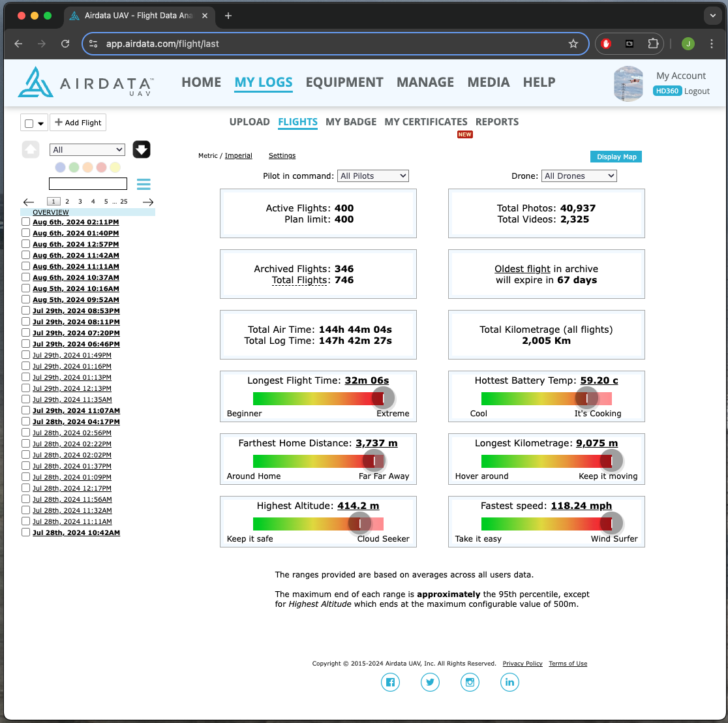
Task: Go to next page arrow in flight list
Action: click(148, 202)
